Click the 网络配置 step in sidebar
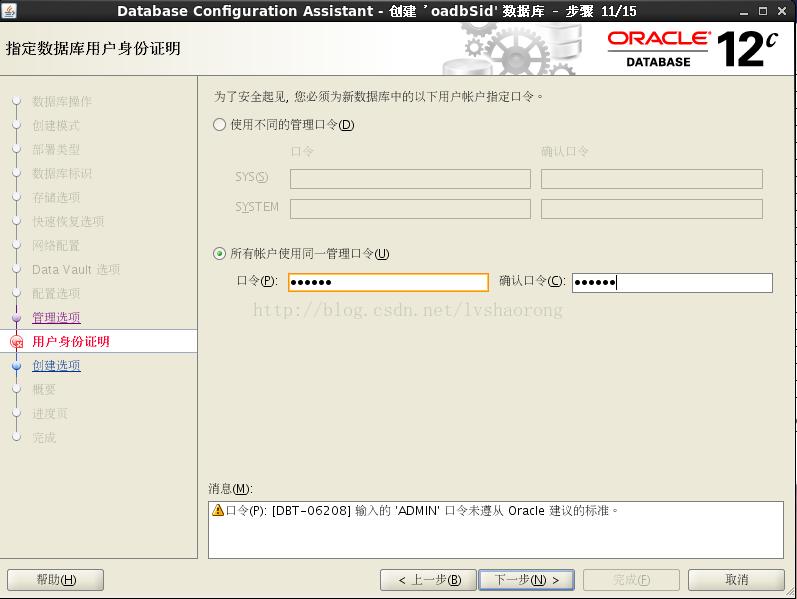Screen dimensions: 797x599 click(x=56, y=246)
